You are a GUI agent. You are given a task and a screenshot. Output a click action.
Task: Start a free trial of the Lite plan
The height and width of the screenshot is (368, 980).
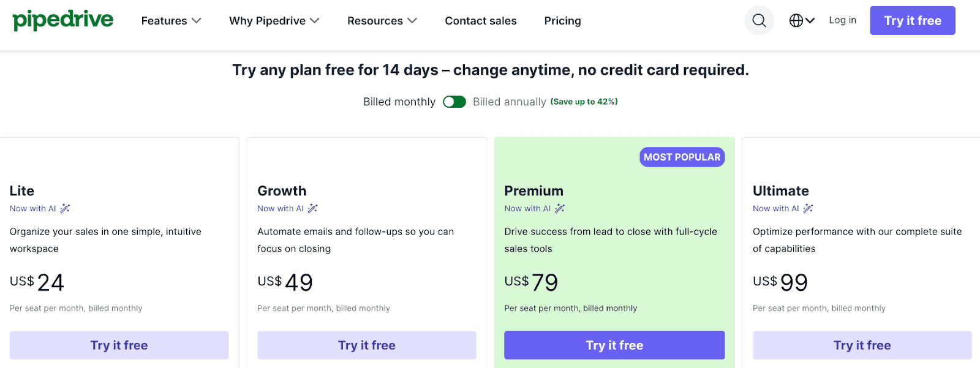(x=119, y=345)
